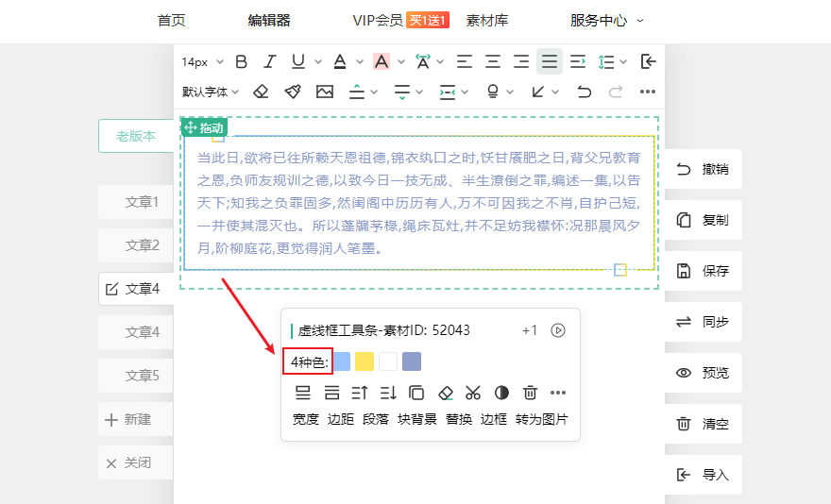Move paragraph up with arrow icon
Image resolution: width=831 pixels, height=504 pixels.
point(360,393)
